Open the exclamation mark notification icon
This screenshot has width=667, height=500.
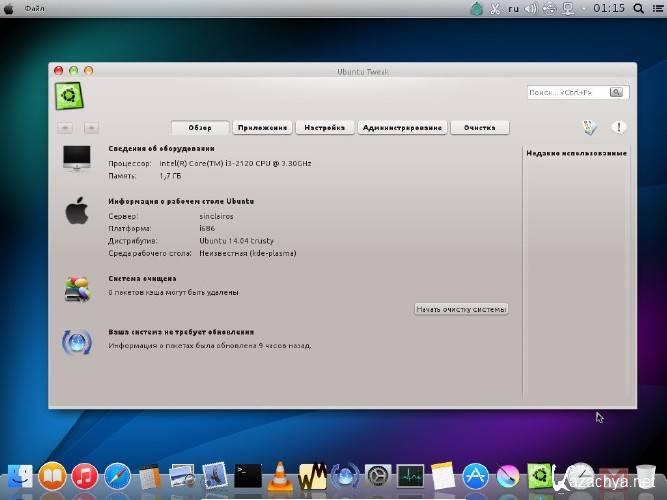click(x=619, y=127)
